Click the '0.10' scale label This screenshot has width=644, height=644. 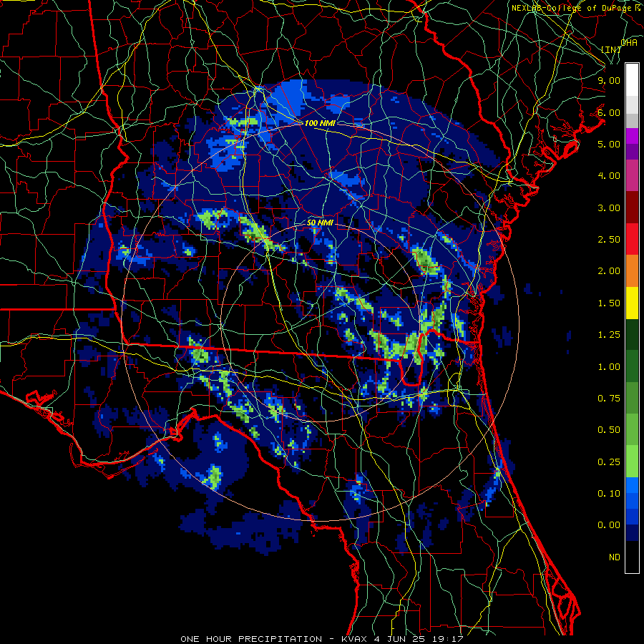pos(609,494)
